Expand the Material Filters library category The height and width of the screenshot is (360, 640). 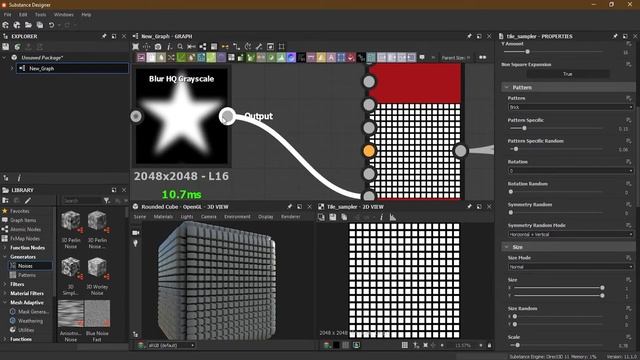click(5, 293)
